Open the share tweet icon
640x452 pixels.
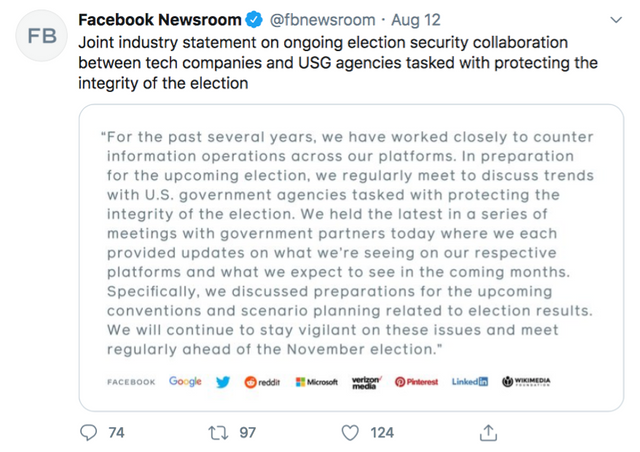489,433
